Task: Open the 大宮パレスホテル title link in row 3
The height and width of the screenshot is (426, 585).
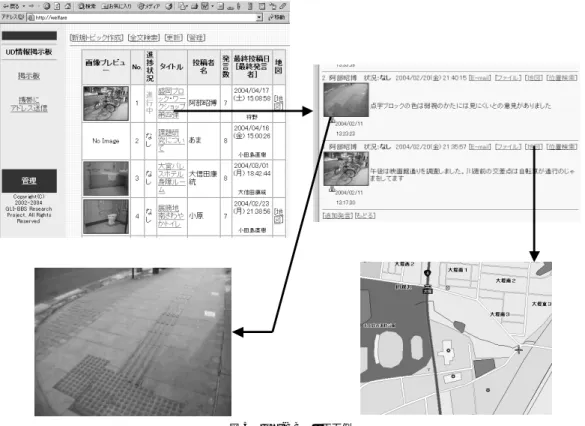Action: 171,178
